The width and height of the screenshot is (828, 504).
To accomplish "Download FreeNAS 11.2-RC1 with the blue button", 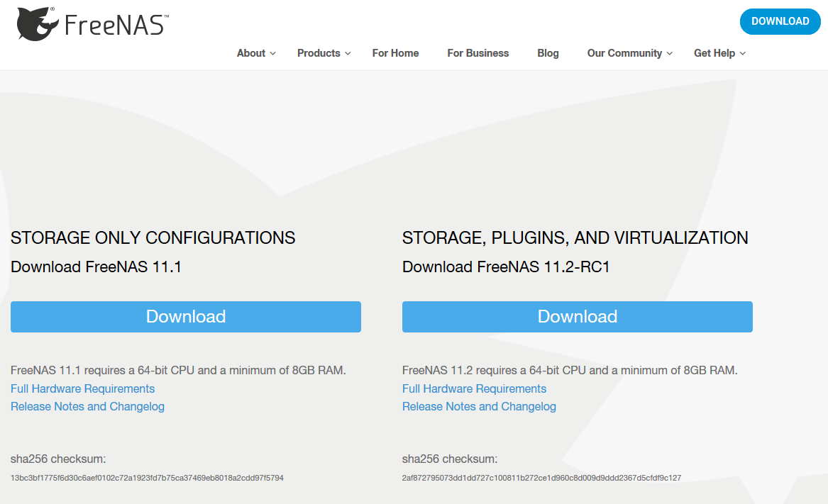I will (x=577, y=317).
